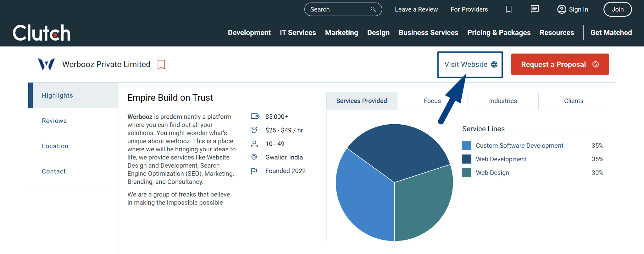Screen dimensions: 644x254
Task: Open the Design menu
Action: [378, 33]
